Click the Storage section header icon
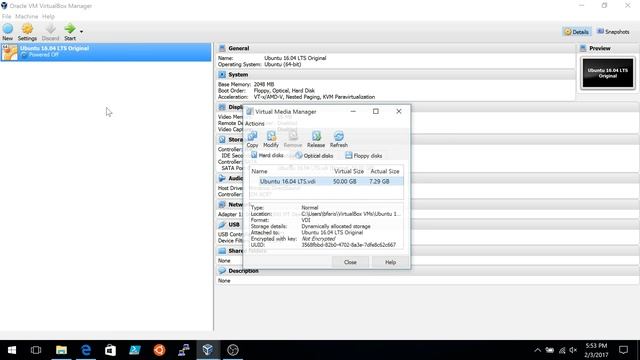640x360 pixels. 222,140
